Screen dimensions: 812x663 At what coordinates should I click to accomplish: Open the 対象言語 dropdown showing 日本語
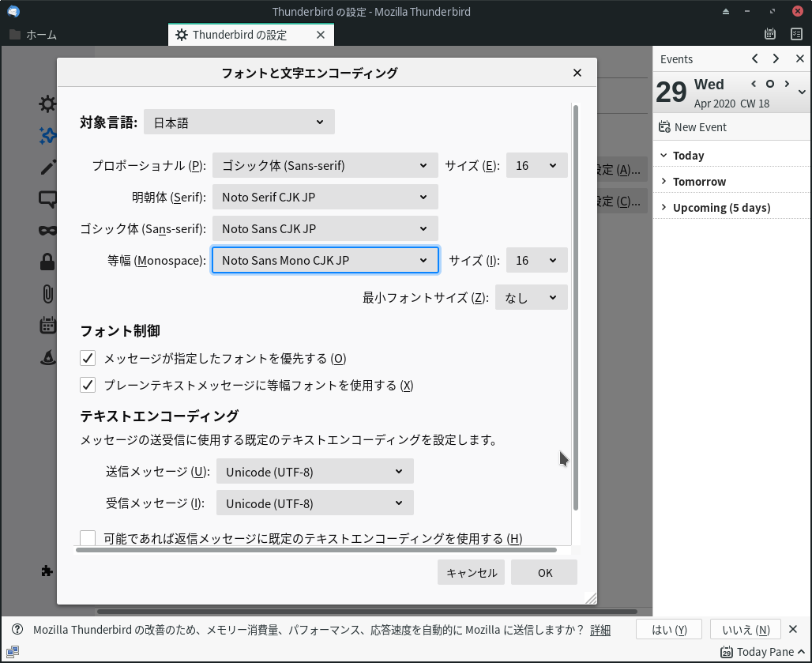pyautogui.click(x=239, y=122)
